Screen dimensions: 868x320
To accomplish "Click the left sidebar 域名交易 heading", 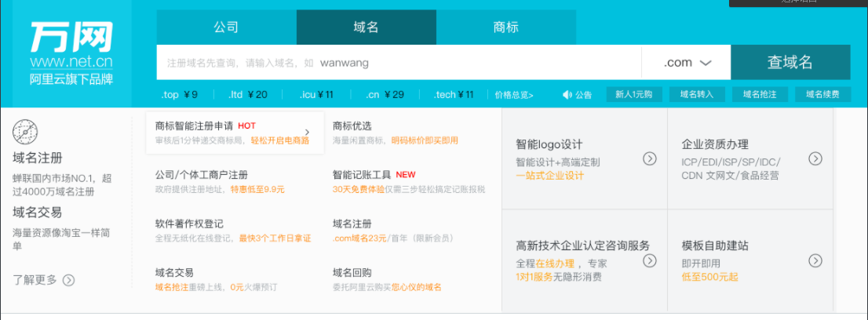I will 37,212.
